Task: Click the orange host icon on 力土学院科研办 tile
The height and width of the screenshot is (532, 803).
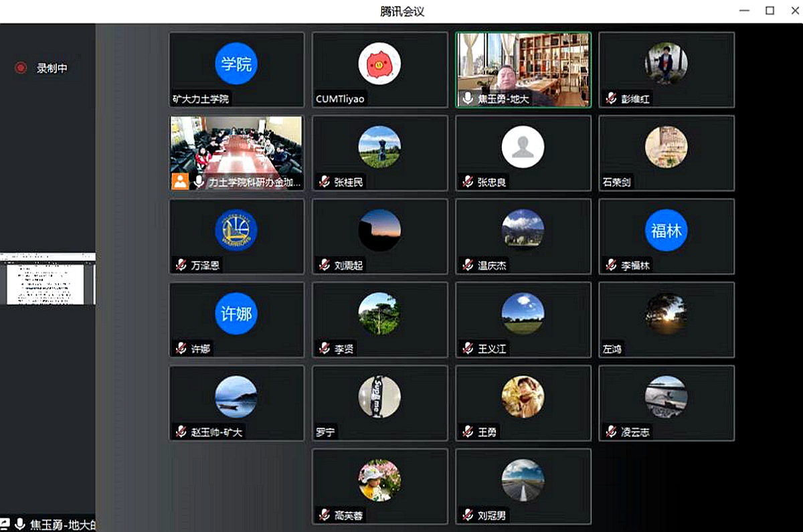Action: click(179, 181)
